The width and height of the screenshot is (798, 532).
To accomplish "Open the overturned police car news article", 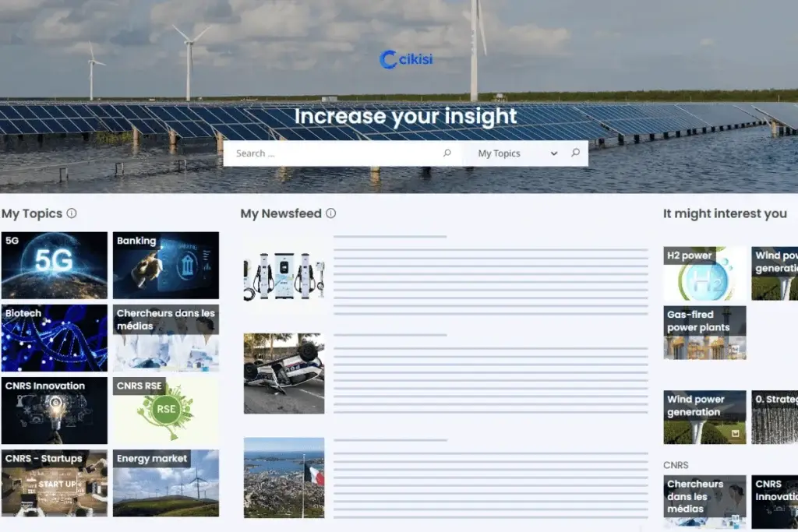I will coord(284,374).
